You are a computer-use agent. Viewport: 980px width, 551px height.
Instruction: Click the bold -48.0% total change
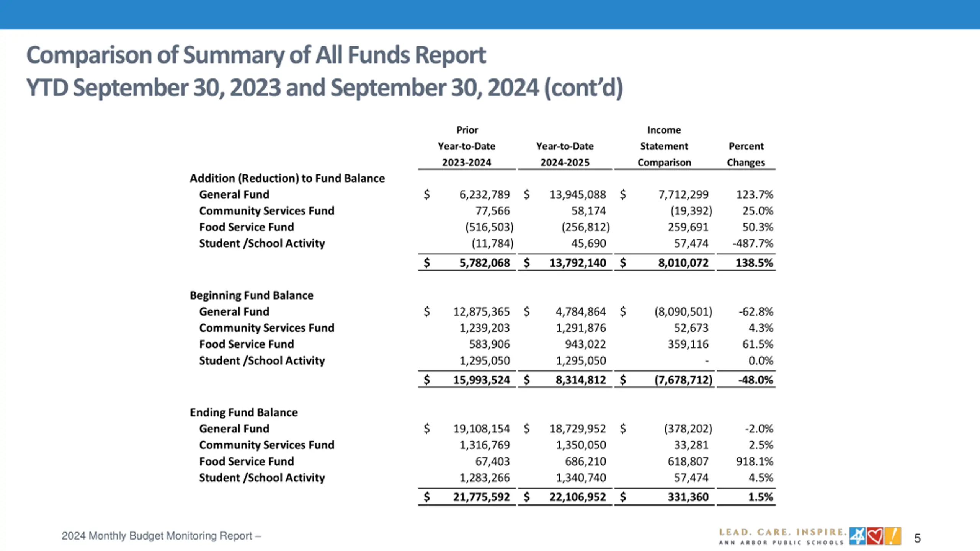tap(756, 380)
